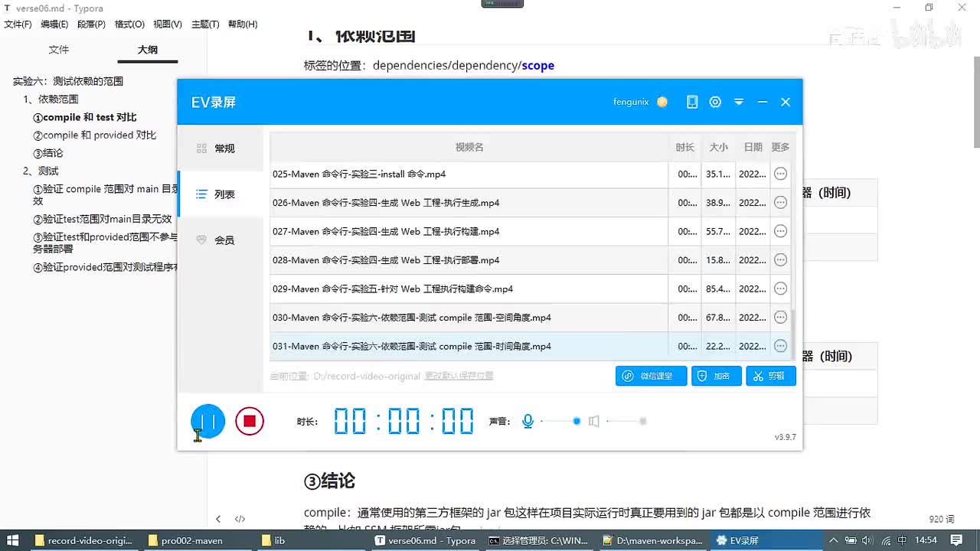Open Typora 格式(O) menu

pos(129,24)
